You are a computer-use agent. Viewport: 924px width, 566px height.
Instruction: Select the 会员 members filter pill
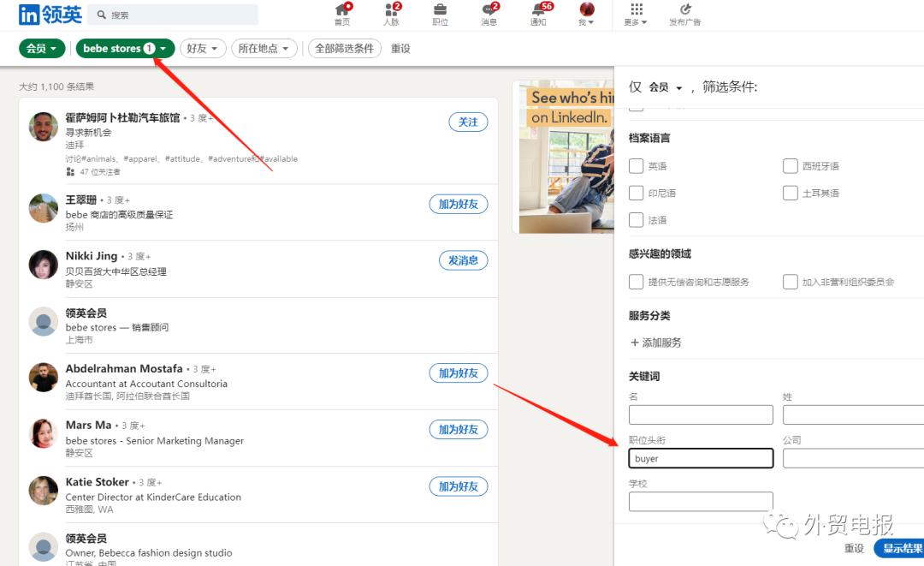click(41, 48)
